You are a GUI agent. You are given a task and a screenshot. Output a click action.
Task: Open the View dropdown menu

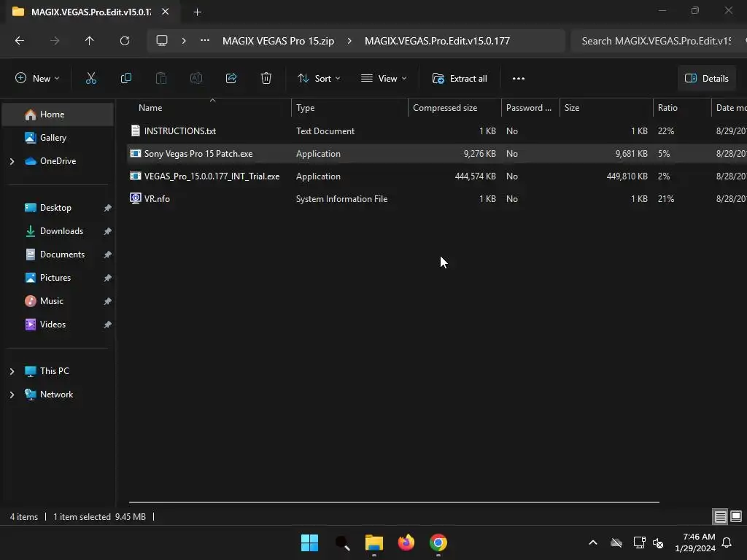[x=384, y=79]
